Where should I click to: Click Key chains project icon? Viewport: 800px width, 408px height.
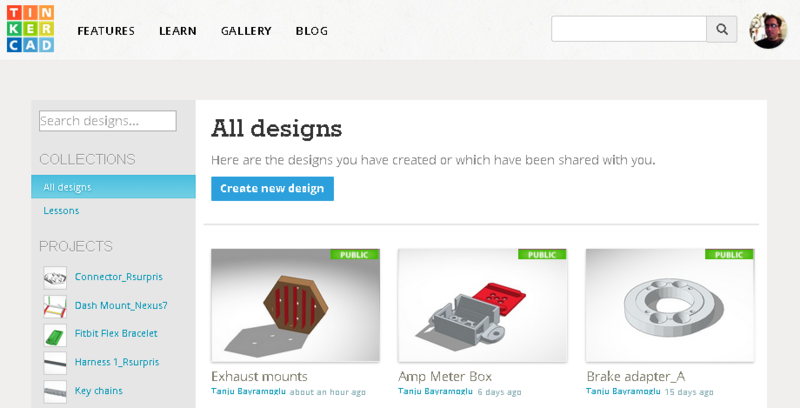55,389
